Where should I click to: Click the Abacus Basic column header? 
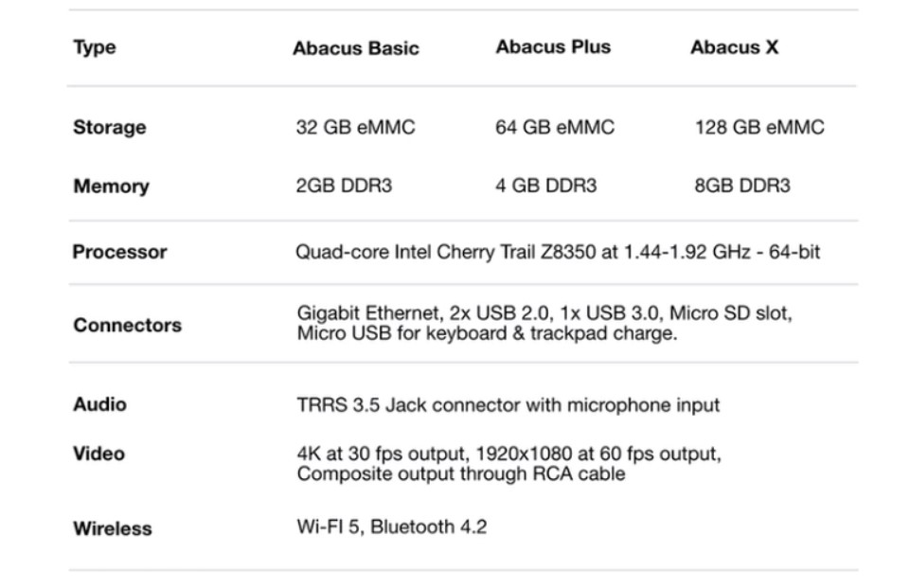355,48
